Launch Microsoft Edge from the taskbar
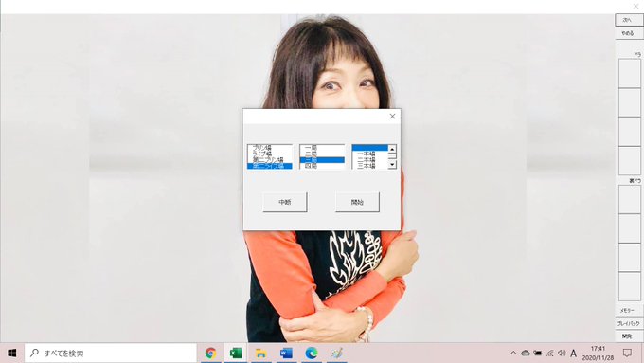 coord(312,354)
